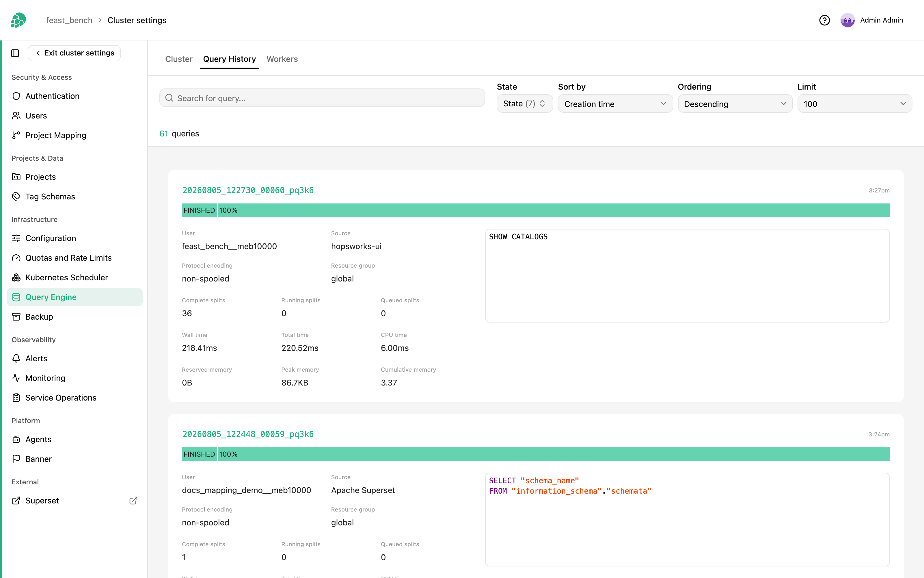
Task: Click the search magnifier icon
Action: coord(169,98)
